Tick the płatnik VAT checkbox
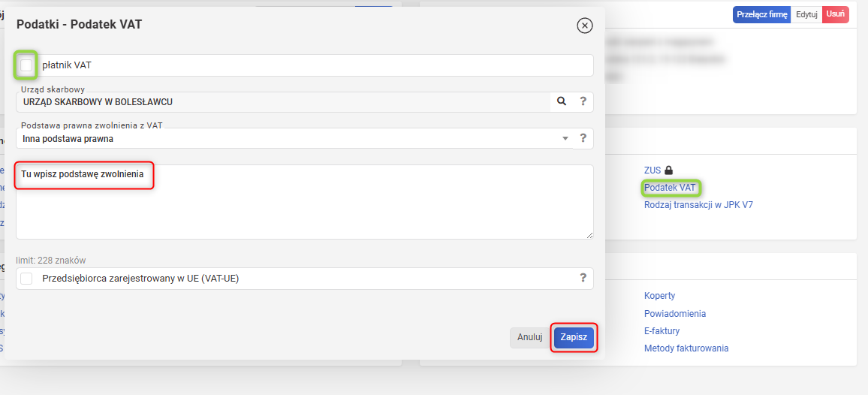Screen dimensions: 868x395 26,65
